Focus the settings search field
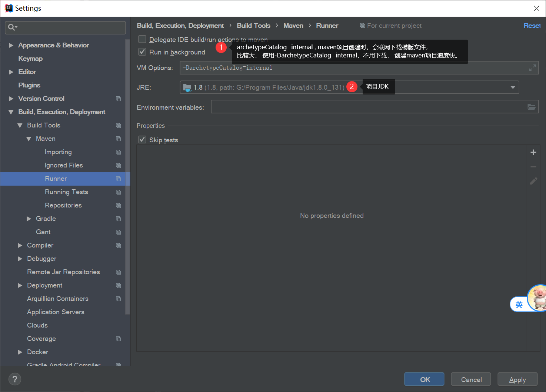Viewport: 546px width, 392px height. (65, 27)
